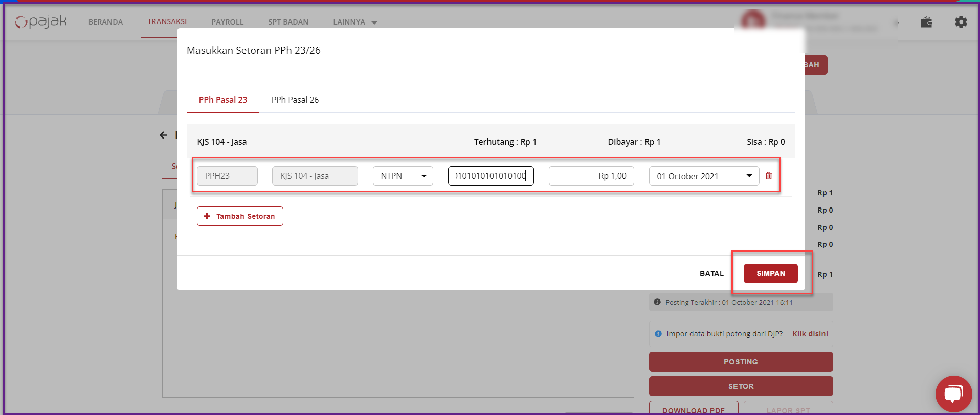Delete the setoran row with trash icon
This screenshot has height=415, width=980.
tap(768, 176)
